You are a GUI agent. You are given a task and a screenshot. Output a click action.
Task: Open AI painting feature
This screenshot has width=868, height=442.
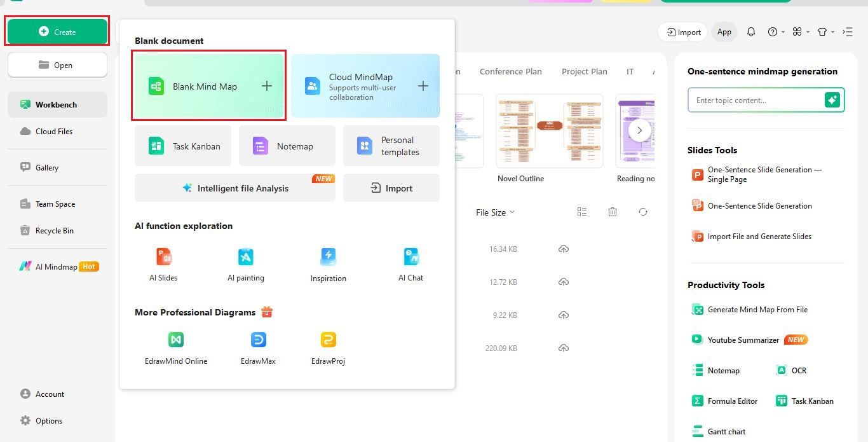click(246, 265)
